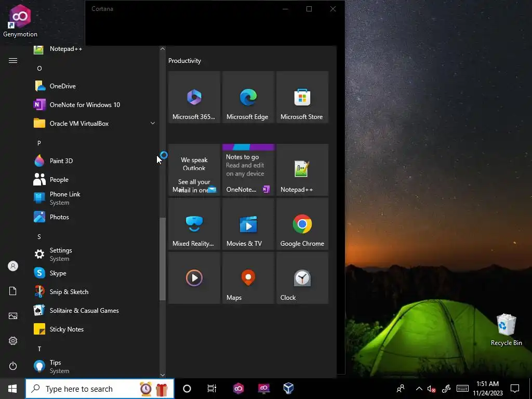Screen dimensions: 532x399
Task: Click the Windows Start button
Action: pyautogui.click(x=12, y=389)
